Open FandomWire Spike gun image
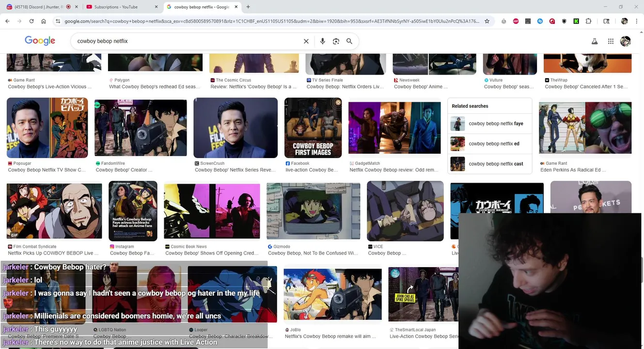This screenshot has height=349, width=644. pyautogui.click(x=141, y=128)
